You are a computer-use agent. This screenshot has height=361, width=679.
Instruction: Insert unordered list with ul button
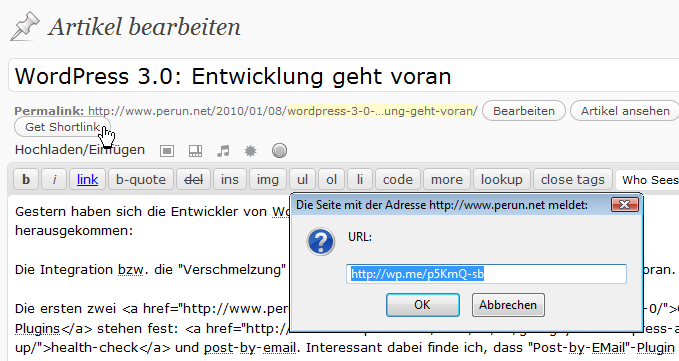coord(302,179)
